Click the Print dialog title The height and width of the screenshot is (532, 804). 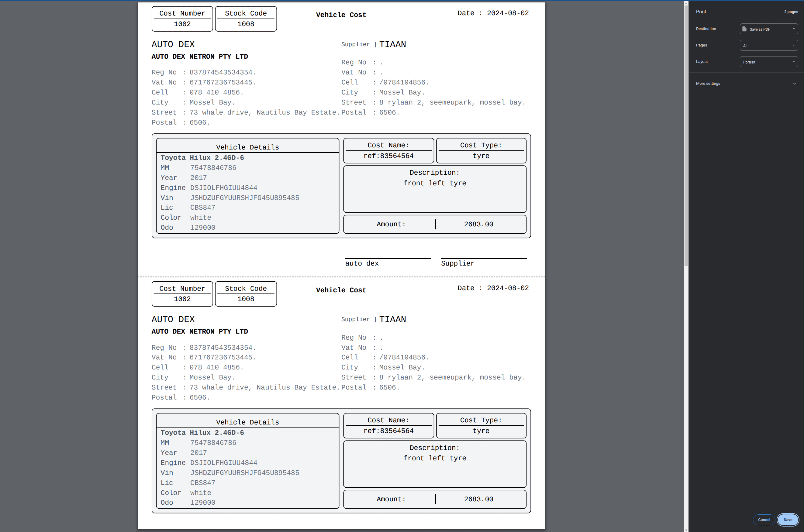click(x=701, y=12)
